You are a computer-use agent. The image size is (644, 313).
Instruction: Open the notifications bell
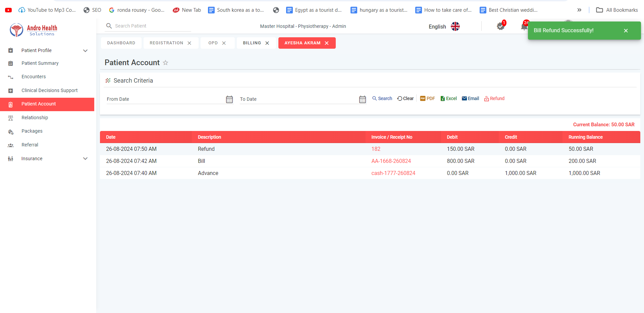[524, 27]
